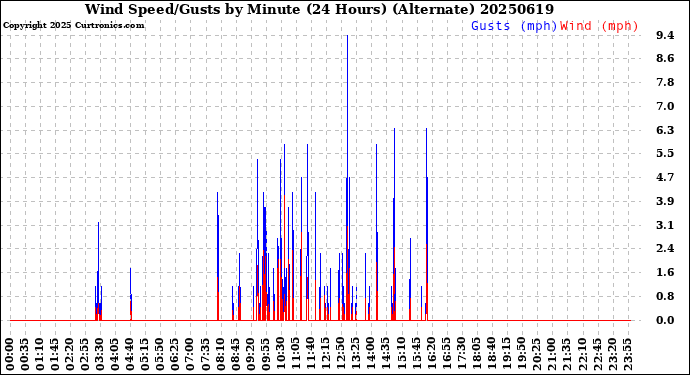Viewport: 690px width, 375px height.
Task: Click the 15:10 time label
Action: click(401, 355)
